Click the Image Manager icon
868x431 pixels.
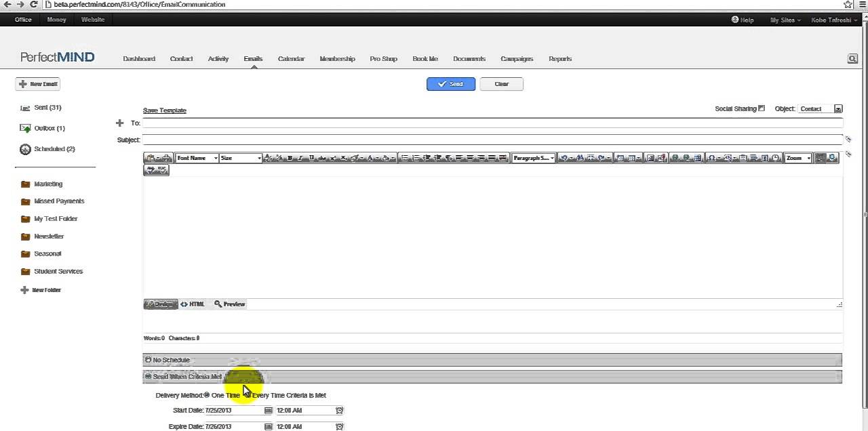[650, 158]
